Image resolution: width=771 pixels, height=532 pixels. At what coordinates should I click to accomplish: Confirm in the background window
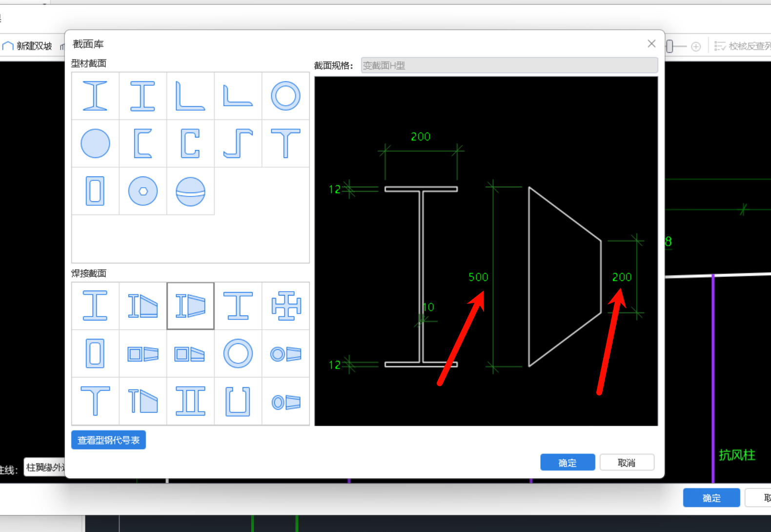pos(711,498)
